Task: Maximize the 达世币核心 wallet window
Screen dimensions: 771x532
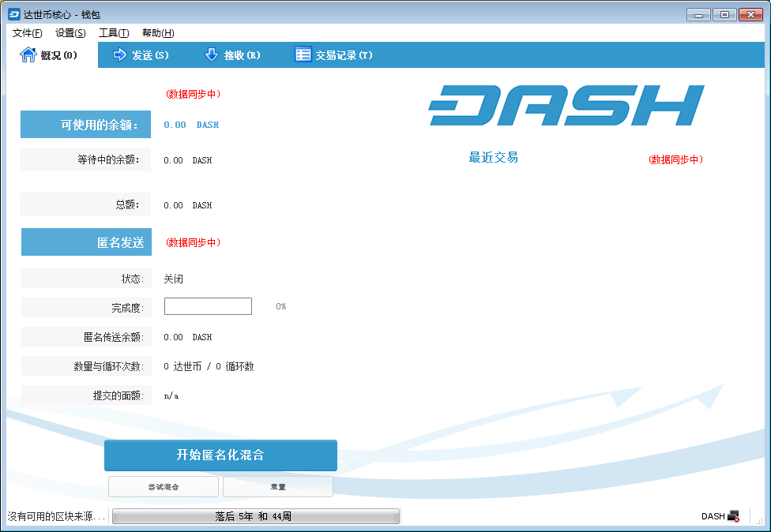Action: coord(724,15)
